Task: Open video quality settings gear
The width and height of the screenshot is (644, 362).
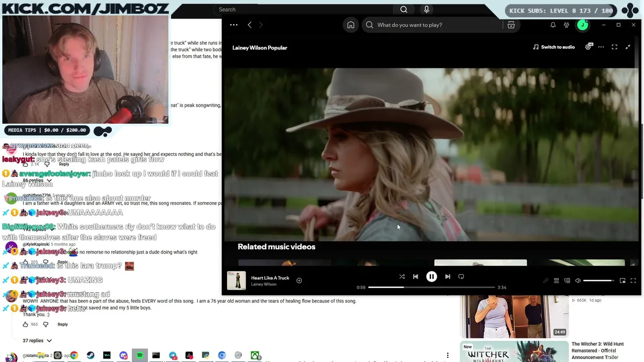Action: pyautogui.click(x=589, y=47)
